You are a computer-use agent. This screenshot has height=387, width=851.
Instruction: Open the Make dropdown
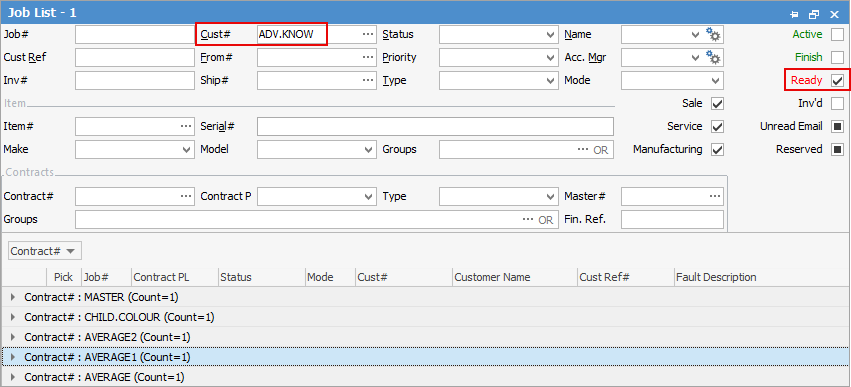tap(187, 149)
